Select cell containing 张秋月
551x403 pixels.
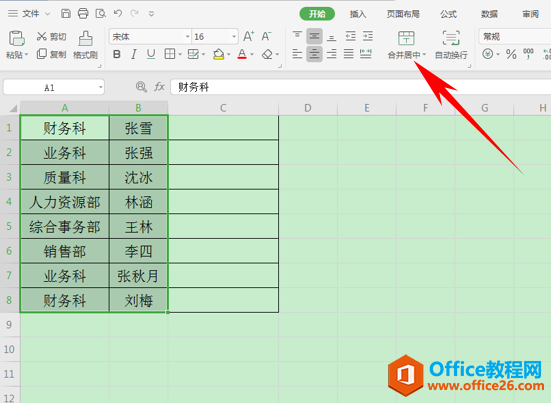coord(138,276)
